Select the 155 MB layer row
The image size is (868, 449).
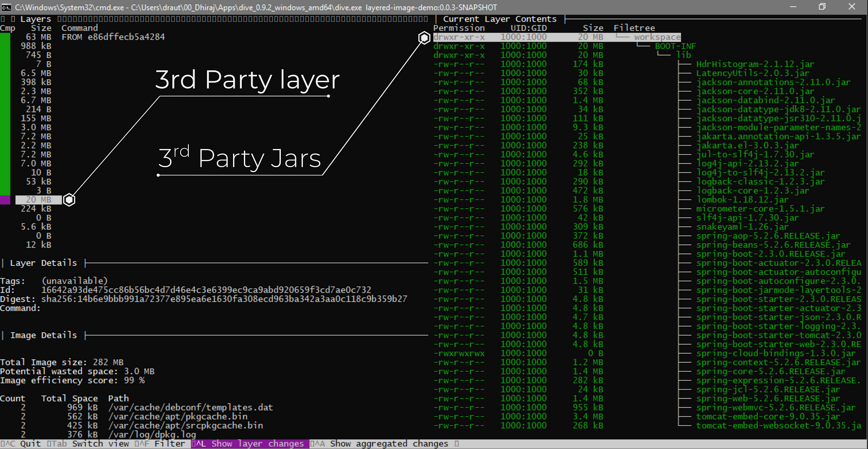[36, 119]
